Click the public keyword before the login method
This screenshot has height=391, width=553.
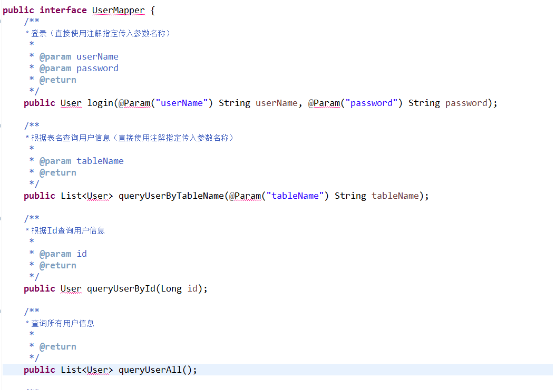click(x=40, y=103)
